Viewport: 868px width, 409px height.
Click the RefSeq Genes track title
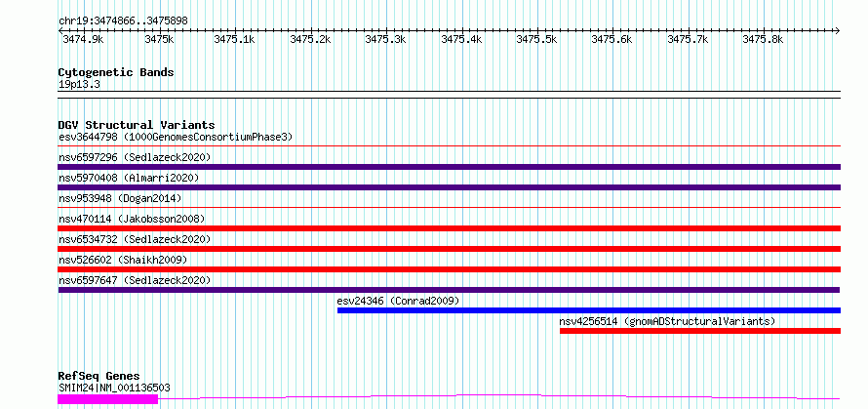click(x=99, y=377)
